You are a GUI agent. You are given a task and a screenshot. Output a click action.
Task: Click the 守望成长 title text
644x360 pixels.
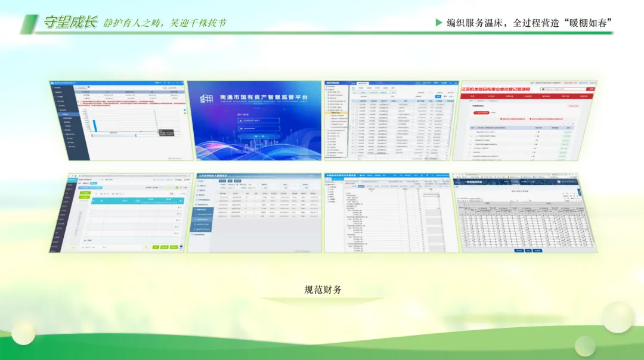pos(70,22)
